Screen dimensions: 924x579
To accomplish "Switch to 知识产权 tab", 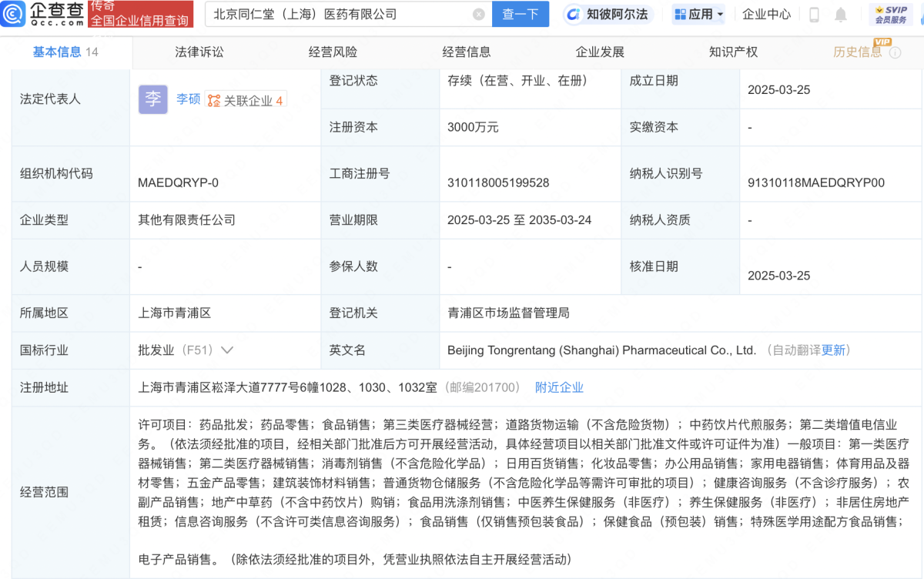I will [x=734, y=52].
